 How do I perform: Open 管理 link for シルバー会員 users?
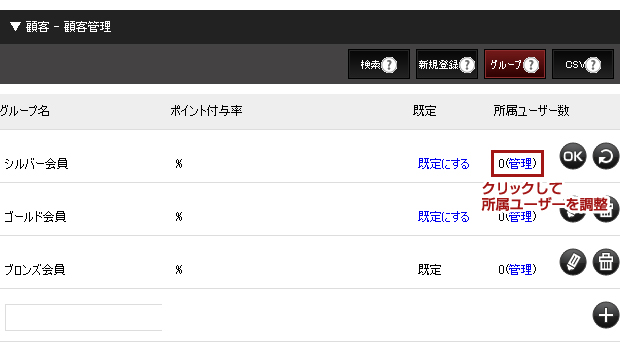[520, 163]
